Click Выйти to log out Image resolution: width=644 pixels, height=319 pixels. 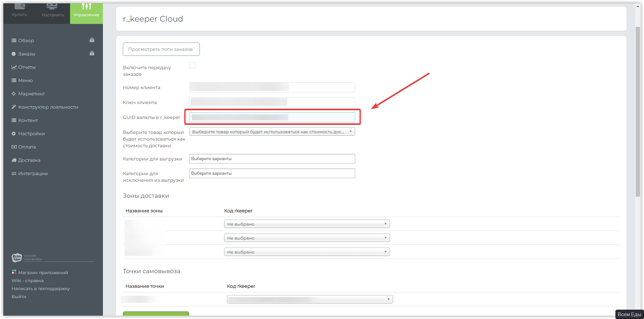click(19, 296)
